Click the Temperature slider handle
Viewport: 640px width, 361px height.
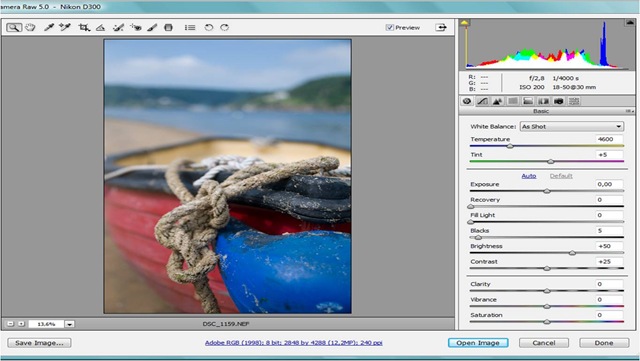pos(510,146)
